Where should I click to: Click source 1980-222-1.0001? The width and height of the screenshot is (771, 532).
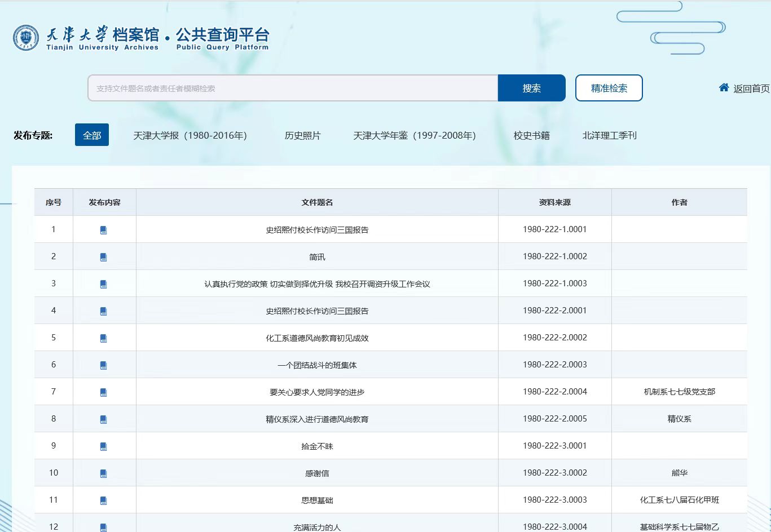[555, 229]
